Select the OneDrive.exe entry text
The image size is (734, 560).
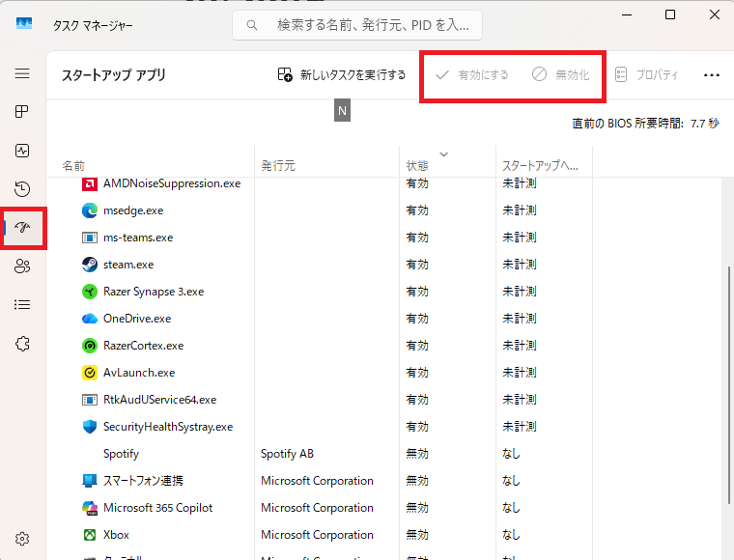pos(137,319)
